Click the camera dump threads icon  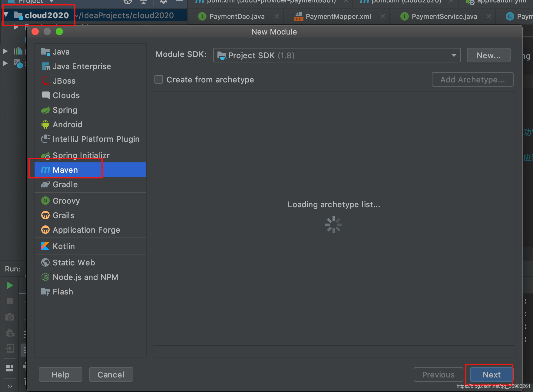point(10,317)
